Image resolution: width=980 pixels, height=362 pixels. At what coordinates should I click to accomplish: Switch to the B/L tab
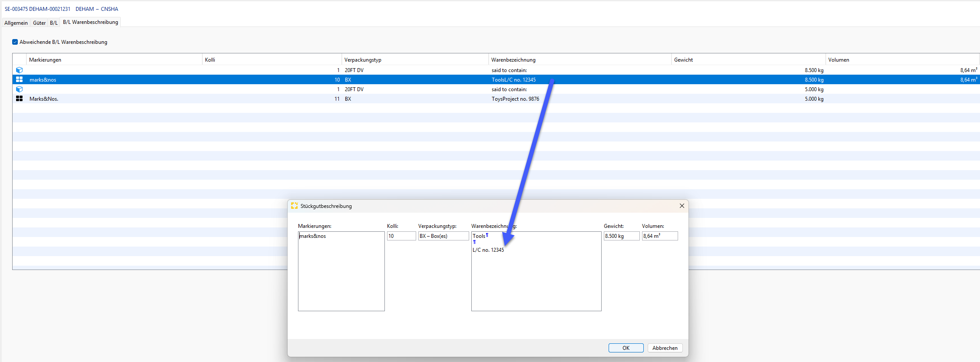click(x=53, y=23)
